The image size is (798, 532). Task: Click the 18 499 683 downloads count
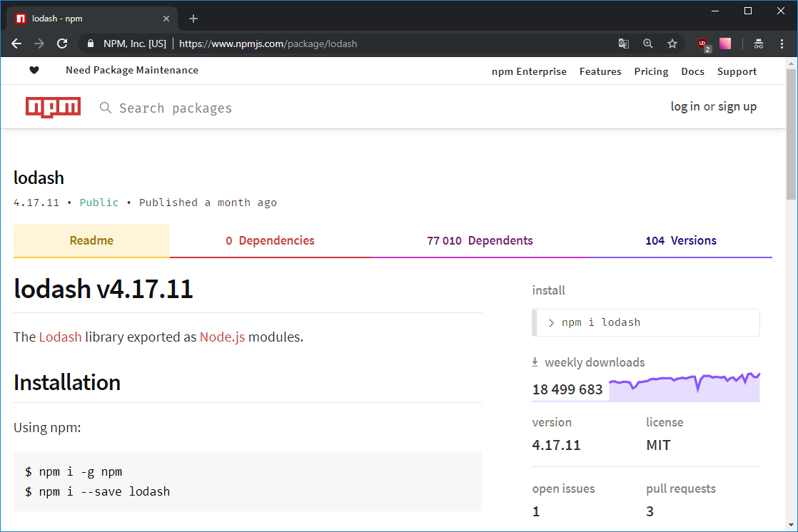coord(567,389)
